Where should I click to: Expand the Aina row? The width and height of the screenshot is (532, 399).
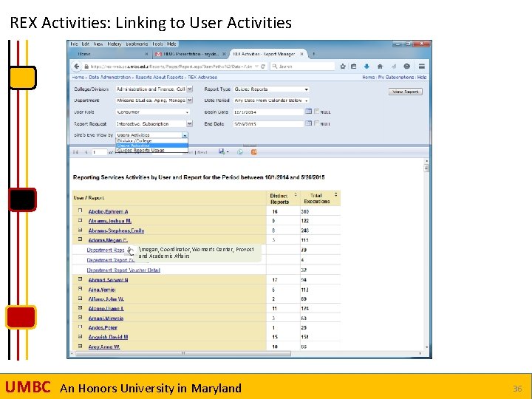click(81, 289)
